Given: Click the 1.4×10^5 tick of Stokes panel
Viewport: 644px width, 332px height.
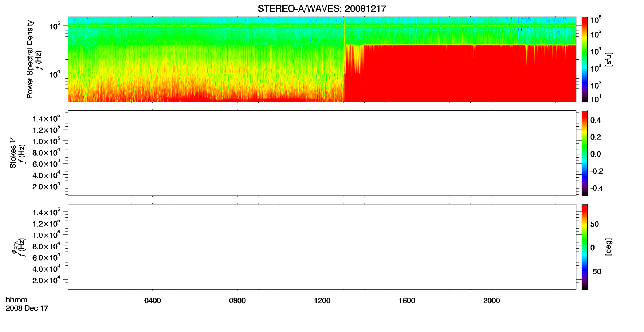Looking at the screenshot, I should point(46,118).
